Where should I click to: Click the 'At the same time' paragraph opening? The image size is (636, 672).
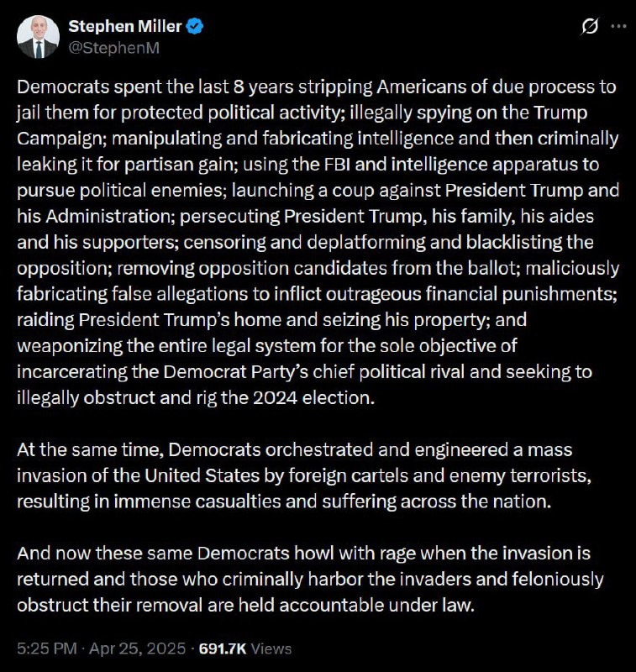pyautogui.click(x=90, y=450)
